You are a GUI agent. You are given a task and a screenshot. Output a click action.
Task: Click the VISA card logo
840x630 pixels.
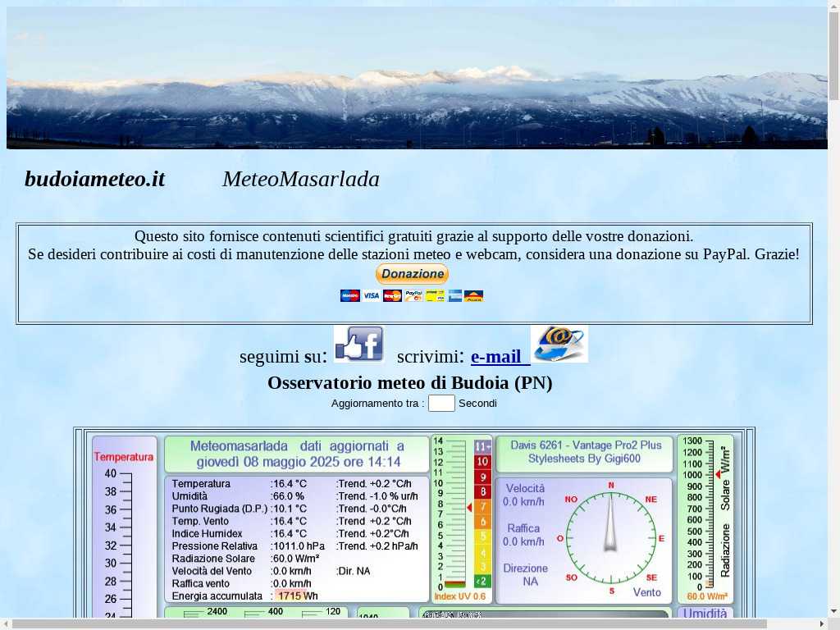tap(371, 295)
